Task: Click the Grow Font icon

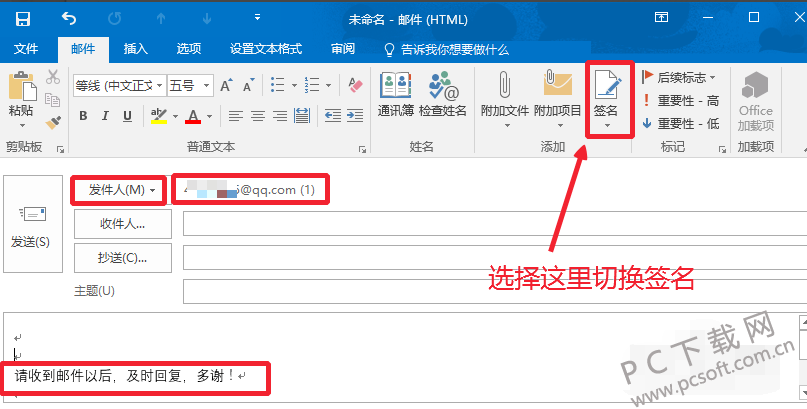Action: (226, 85)
